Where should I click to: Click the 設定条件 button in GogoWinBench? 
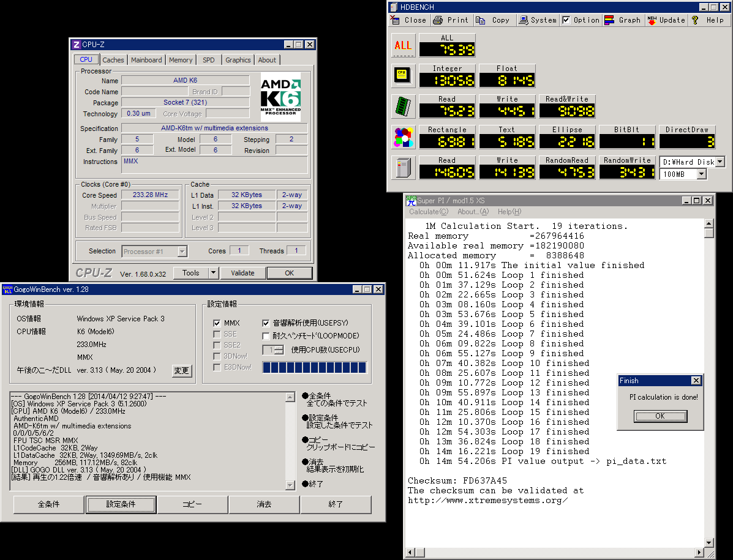tap(121, 504)
